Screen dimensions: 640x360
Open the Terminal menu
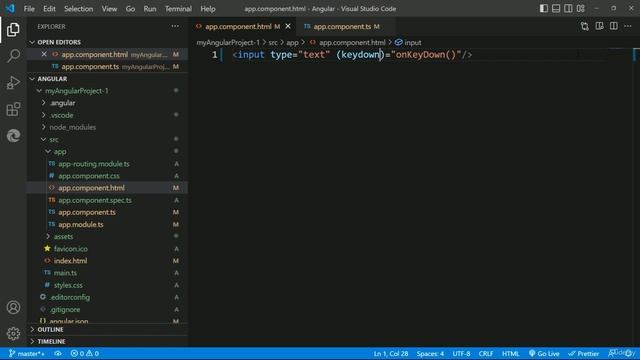click(178, 9)
